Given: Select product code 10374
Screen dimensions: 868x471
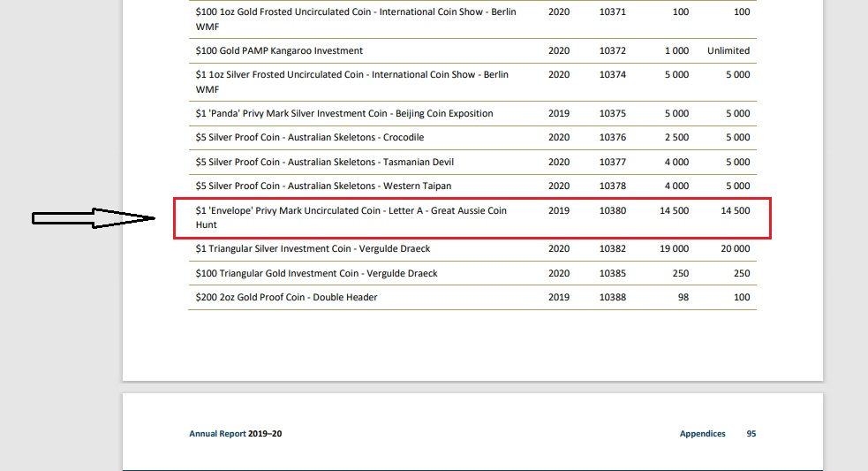Looking at the screenshot, I should pyautogui.click(x=613, y=74).
